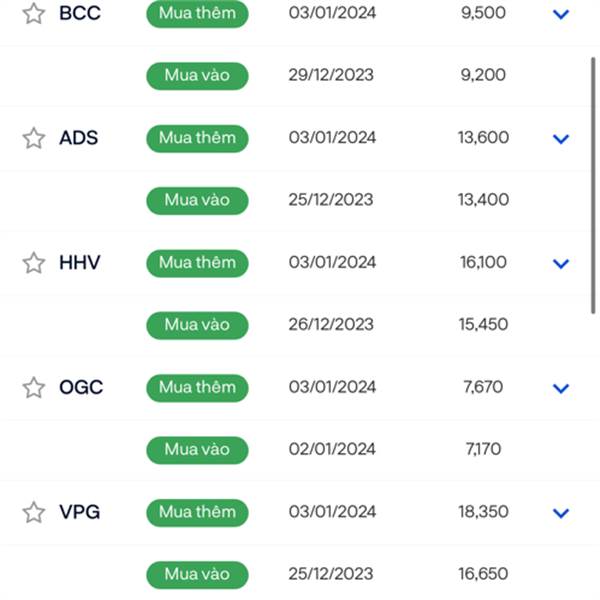Click the OGC row chevron arrow
The height and width of the screenshot is (600, 600).
point(561,388)
